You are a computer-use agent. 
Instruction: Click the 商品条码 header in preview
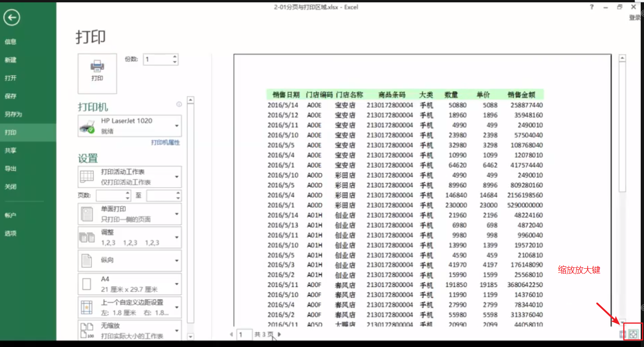392,95
